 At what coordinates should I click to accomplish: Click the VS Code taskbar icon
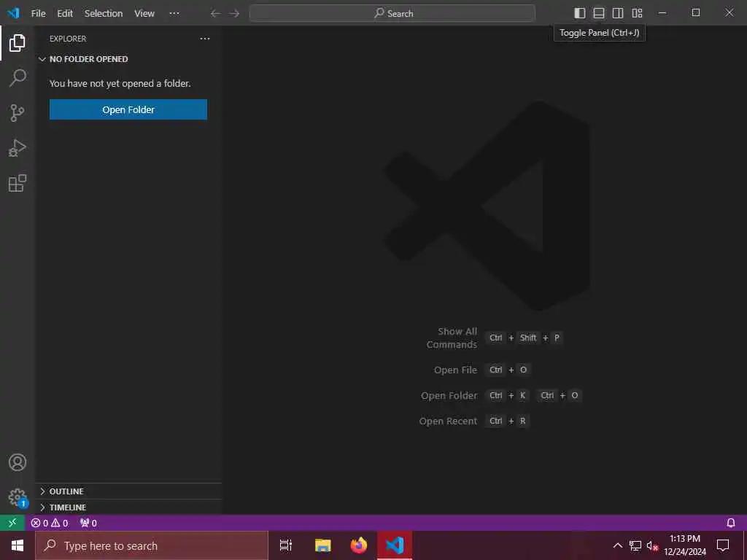click(x=395, y=545)
